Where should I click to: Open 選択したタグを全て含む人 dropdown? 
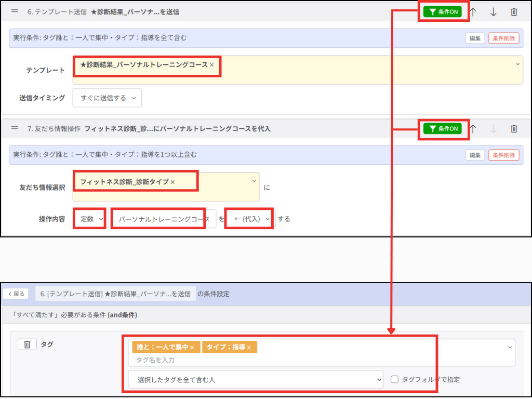point(255,380)
